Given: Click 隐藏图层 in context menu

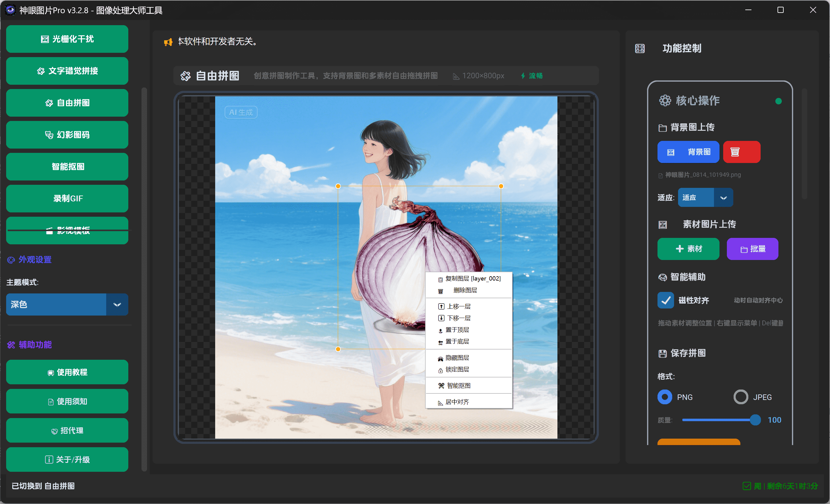Looking at the screenshot, I should tap(457, 358).
